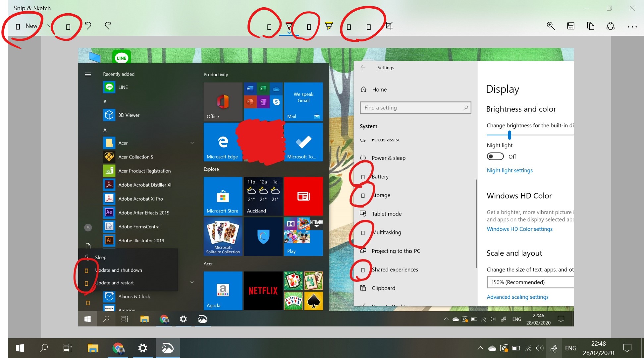
Task: Open Settings gear in captured snip taskbar
Action: click(x=183, y=319)
